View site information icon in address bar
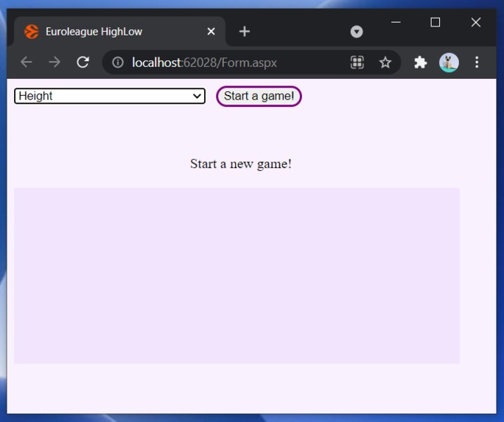Image resolution: width=504 pixels, height=422 pixels. [118, 63]
